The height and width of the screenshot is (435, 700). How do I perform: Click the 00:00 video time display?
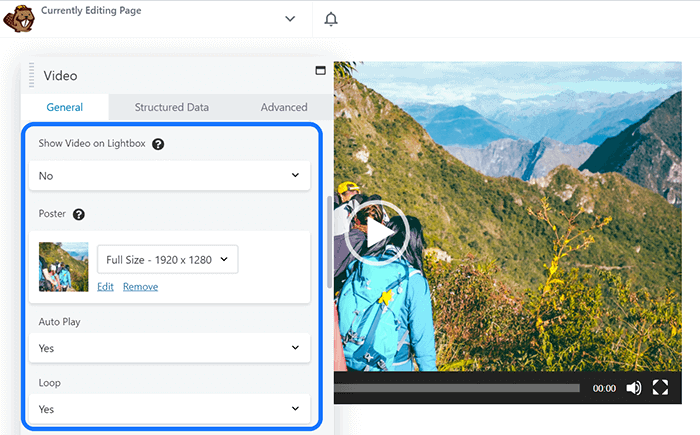pos(604,389)
